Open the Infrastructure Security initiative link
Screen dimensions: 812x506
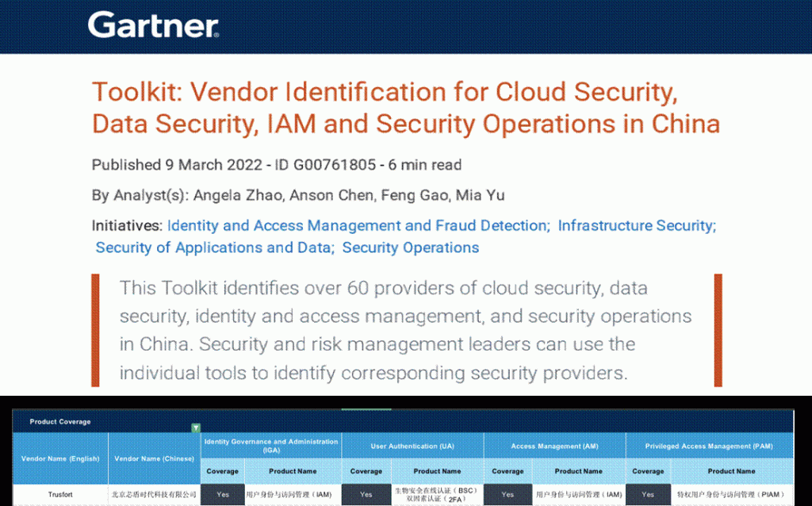pos(637,226)
